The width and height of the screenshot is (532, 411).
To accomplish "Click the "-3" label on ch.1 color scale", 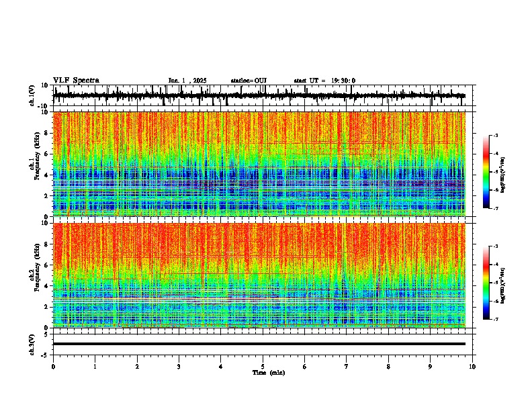I will 495,136.
